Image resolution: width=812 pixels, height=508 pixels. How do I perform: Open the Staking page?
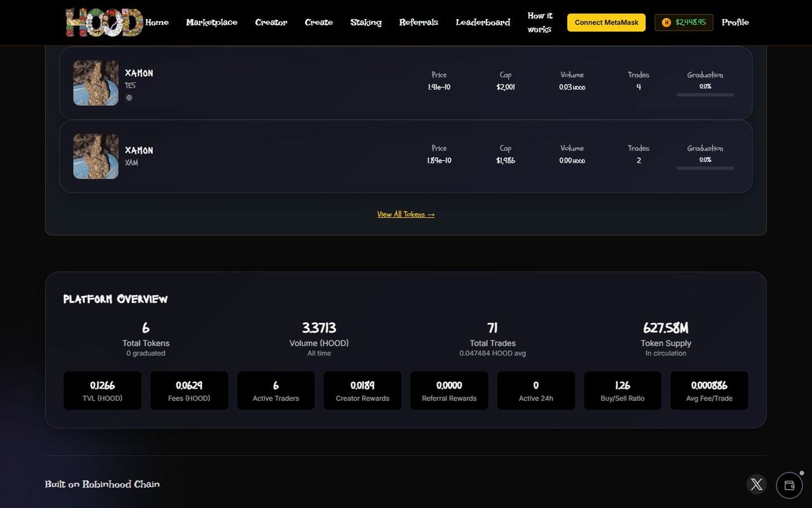tap(366, 22)
